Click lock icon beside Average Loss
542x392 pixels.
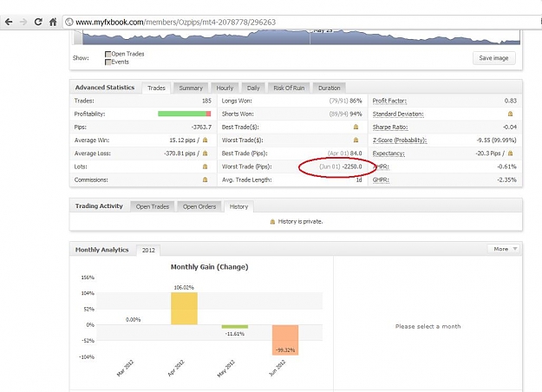coord(205,154)
